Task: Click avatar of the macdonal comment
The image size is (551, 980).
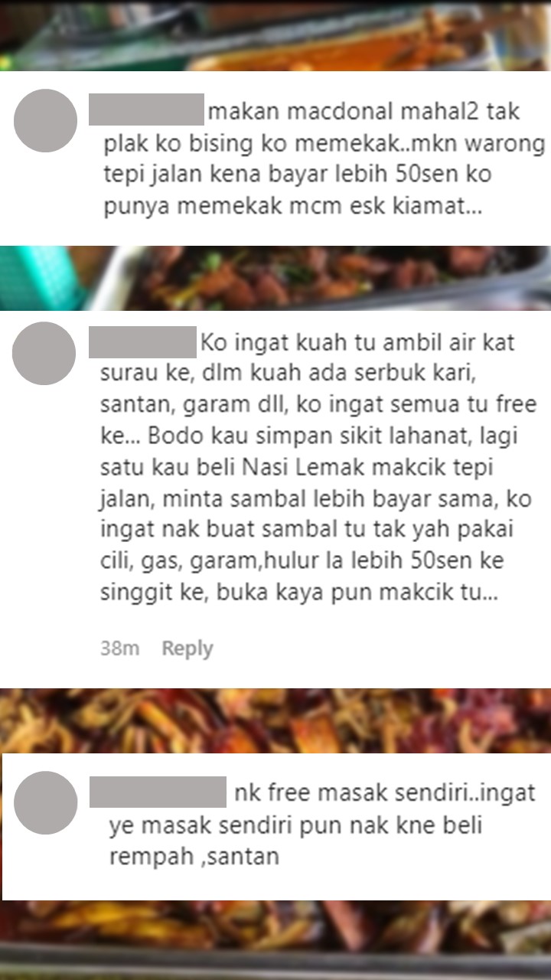Action: (46, 121)
